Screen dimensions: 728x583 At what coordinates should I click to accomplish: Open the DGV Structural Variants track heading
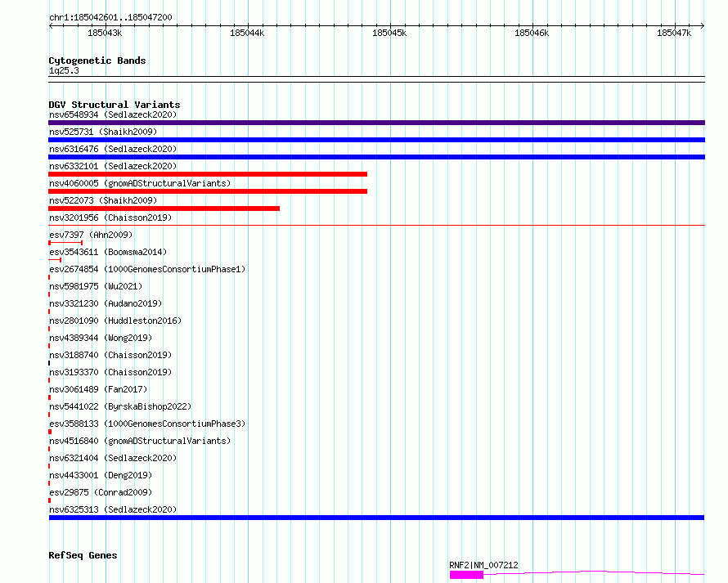click(115, 105)
